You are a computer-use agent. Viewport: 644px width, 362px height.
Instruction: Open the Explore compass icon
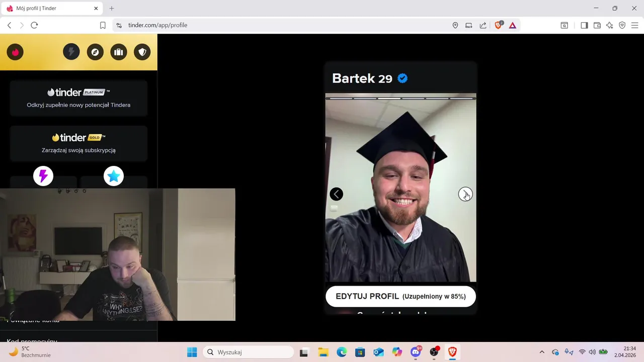(x=95, y=52)
